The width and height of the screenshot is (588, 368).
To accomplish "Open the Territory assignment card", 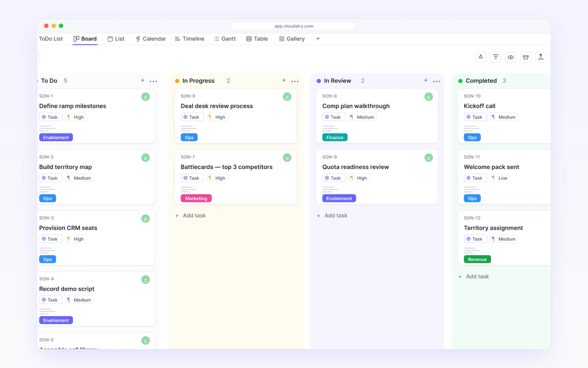I will coord(504,238).
